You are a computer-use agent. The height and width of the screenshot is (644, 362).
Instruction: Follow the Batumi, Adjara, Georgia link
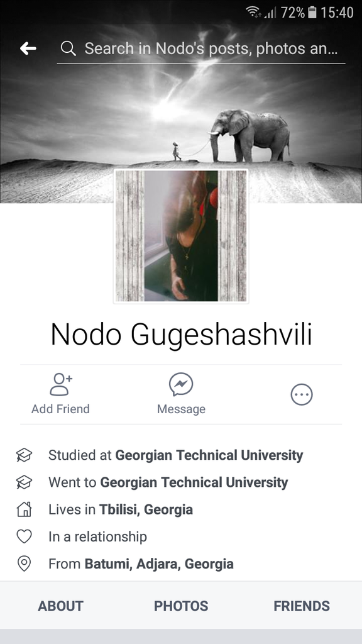(x=159, y=564)
